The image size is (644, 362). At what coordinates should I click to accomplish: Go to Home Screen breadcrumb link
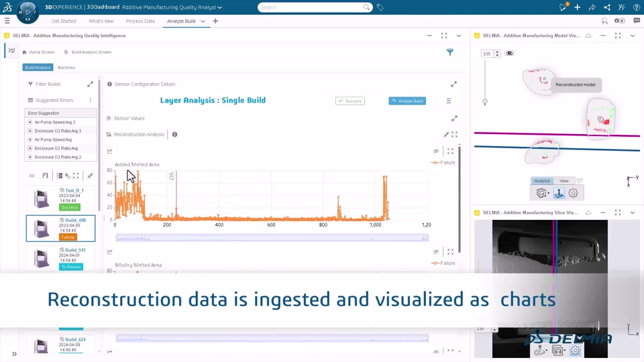[42, 52]
